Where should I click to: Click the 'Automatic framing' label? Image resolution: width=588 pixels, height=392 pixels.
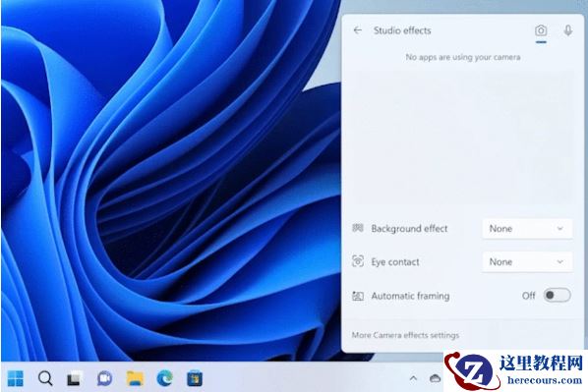(x=410, y=296)
